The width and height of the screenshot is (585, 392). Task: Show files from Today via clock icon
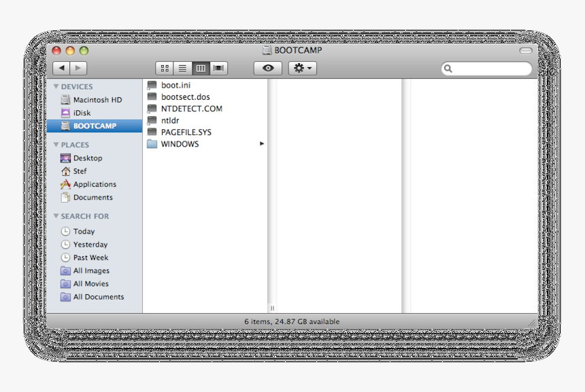[65, 232]
